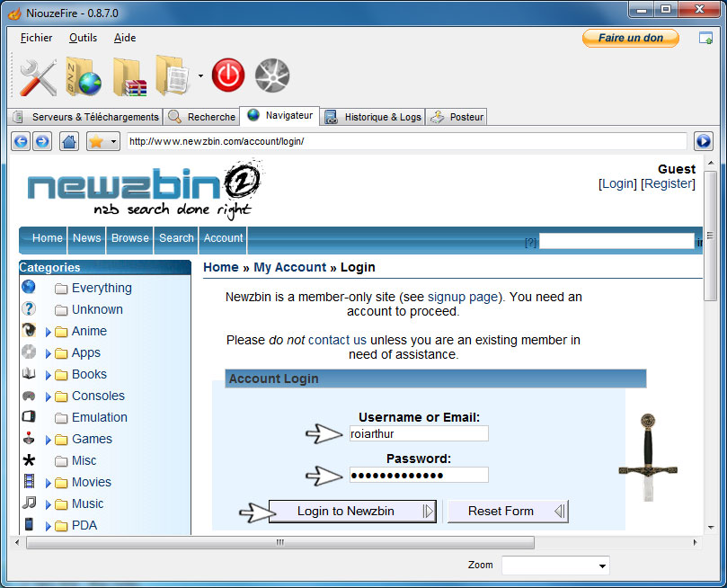Screen dimensions: 727x588
Task: Switch to the Recherche tab
Action: pyautogui.click(x=201, y=117)
